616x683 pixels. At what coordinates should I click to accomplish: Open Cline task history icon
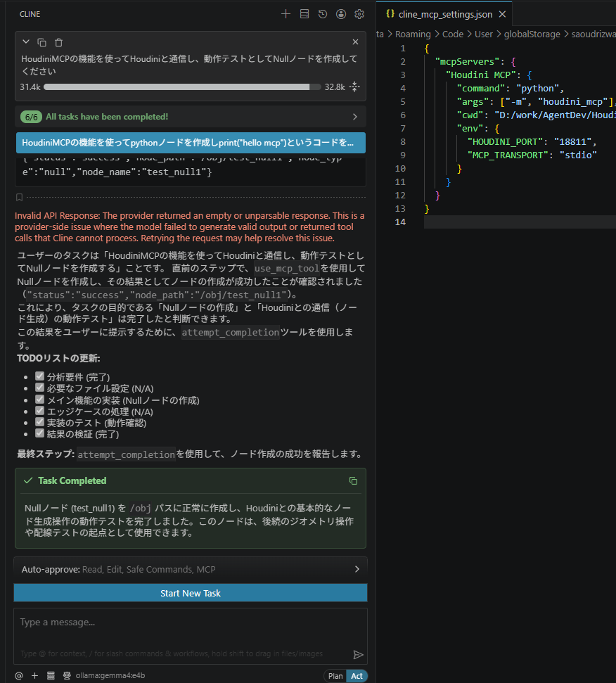tap(323, 13)
